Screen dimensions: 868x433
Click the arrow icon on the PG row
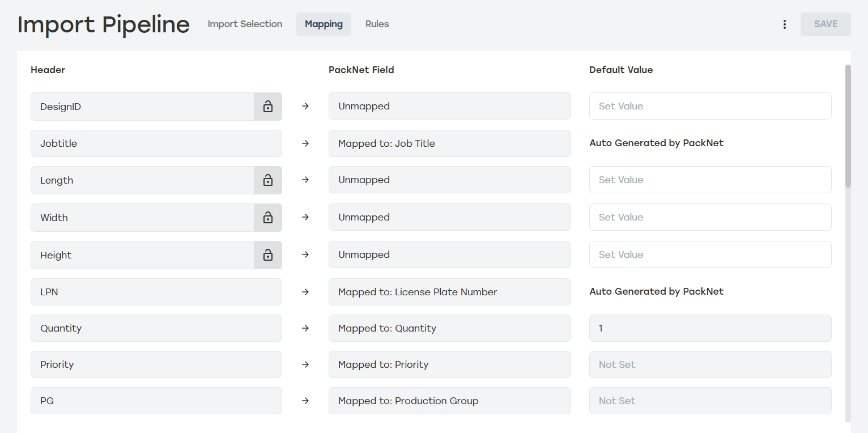(305, 401)
